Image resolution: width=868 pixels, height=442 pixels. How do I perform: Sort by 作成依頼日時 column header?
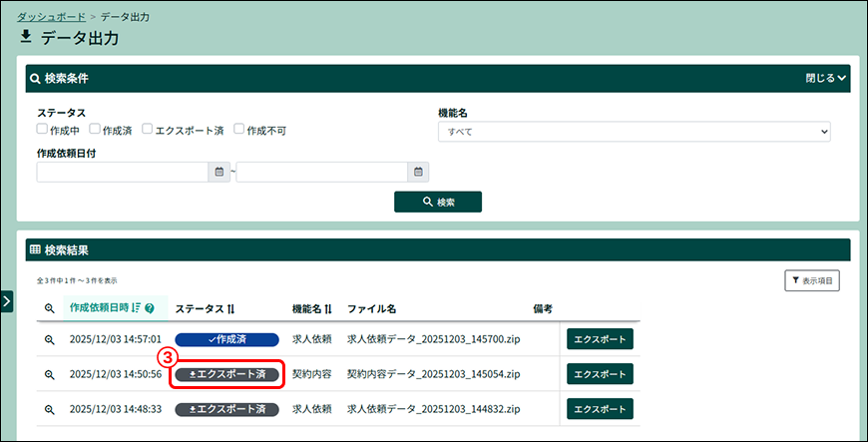click(x=105, y=308)
